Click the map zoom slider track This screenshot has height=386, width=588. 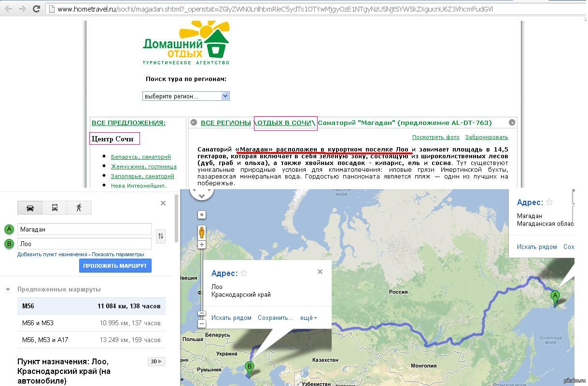coord(202,284)
